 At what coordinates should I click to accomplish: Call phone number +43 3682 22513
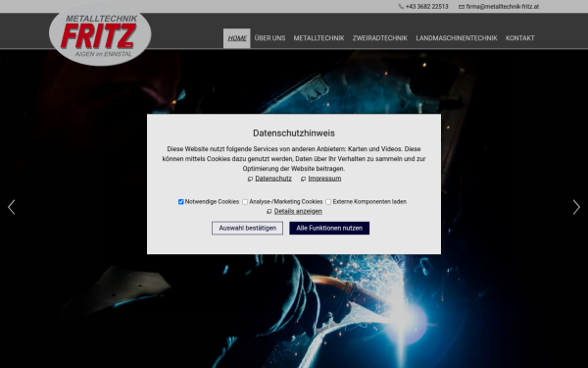(426, 7)
